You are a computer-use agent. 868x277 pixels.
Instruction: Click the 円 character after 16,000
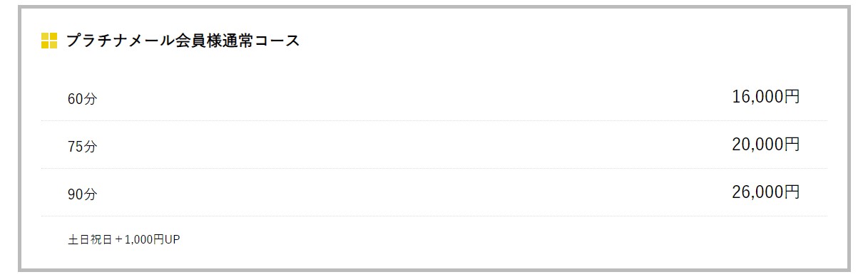point(792,97)
